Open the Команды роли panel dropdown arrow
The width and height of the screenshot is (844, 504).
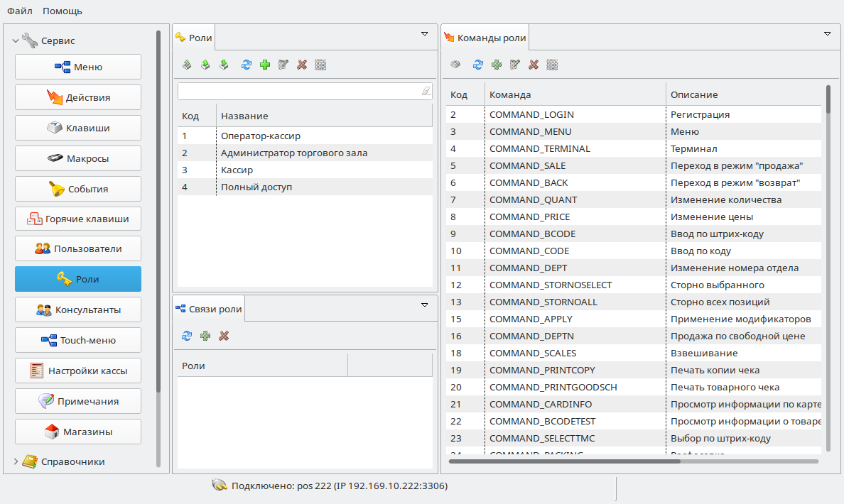[x=827, y=33]
